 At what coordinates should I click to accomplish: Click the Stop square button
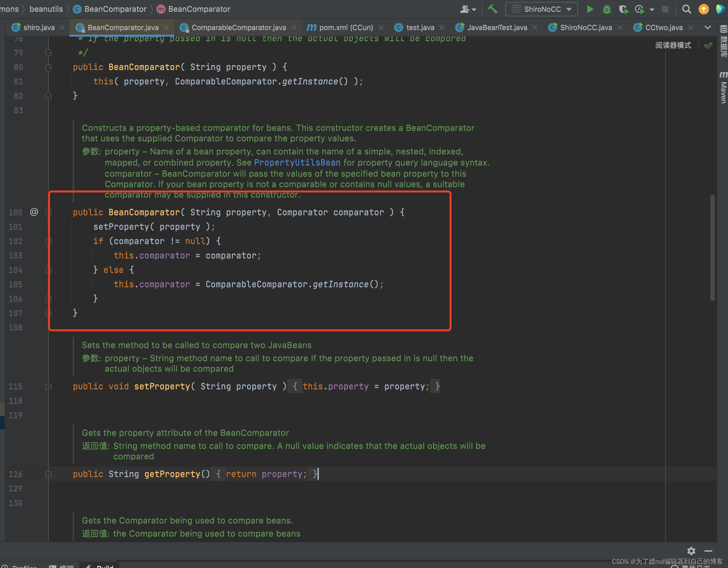point(665,9)
